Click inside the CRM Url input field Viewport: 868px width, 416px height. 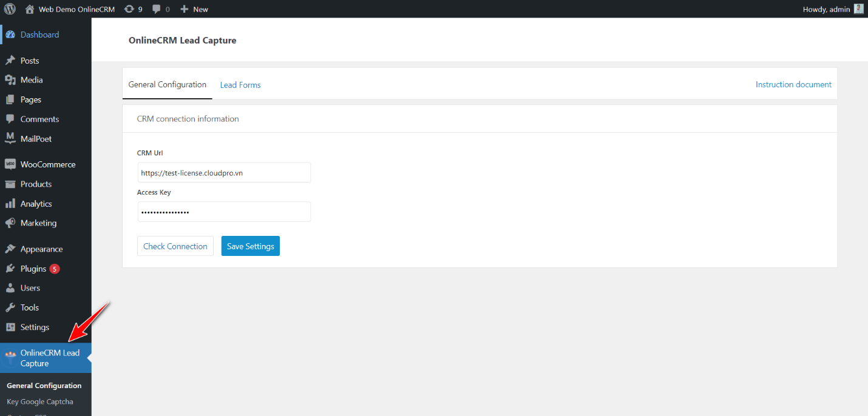223,172
